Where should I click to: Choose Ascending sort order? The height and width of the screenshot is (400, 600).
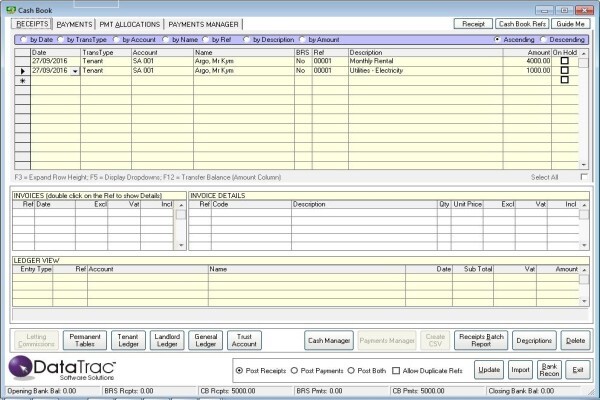[x=497, y=39]
